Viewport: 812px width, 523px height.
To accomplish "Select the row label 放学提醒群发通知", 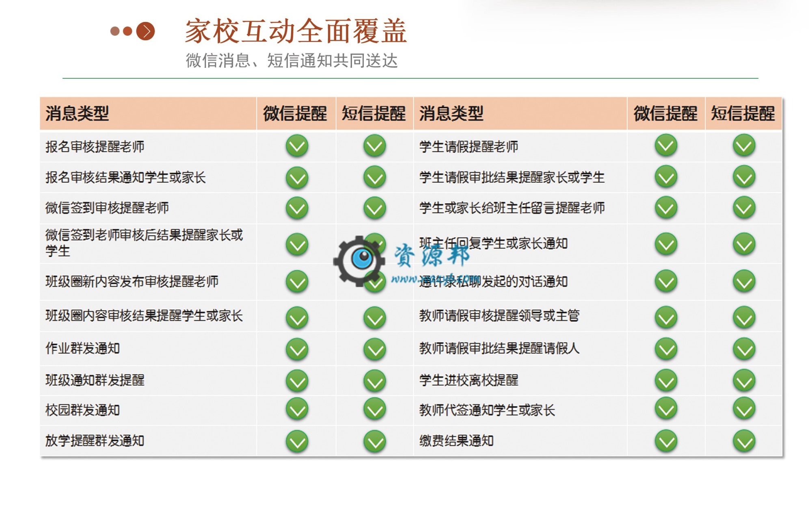I will [x=95, y=441].
